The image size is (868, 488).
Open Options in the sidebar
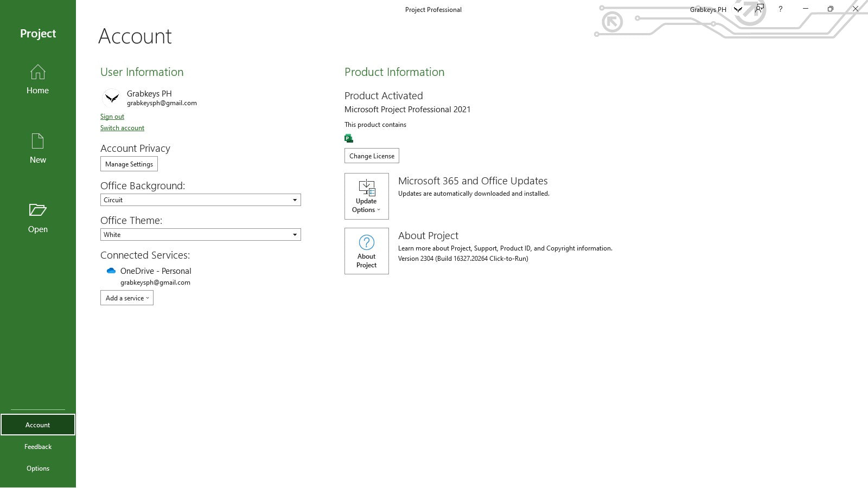[37, 468]
